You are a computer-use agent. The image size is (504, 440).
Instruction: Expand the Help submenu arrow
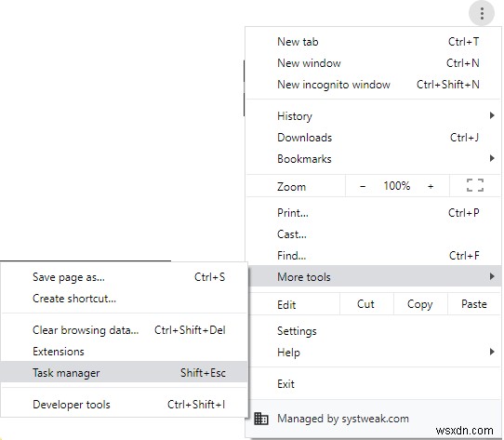(x=492, y=352)
